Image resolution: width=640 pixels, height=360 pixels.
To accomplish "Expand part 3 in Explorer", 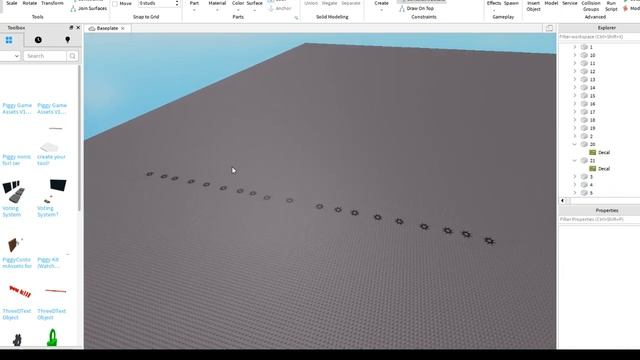I will [575, 177].
